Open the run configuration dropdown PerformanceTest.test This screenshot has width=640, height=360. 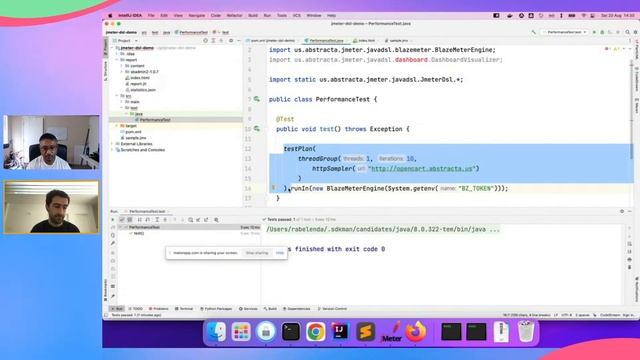[x=564, y=32]
